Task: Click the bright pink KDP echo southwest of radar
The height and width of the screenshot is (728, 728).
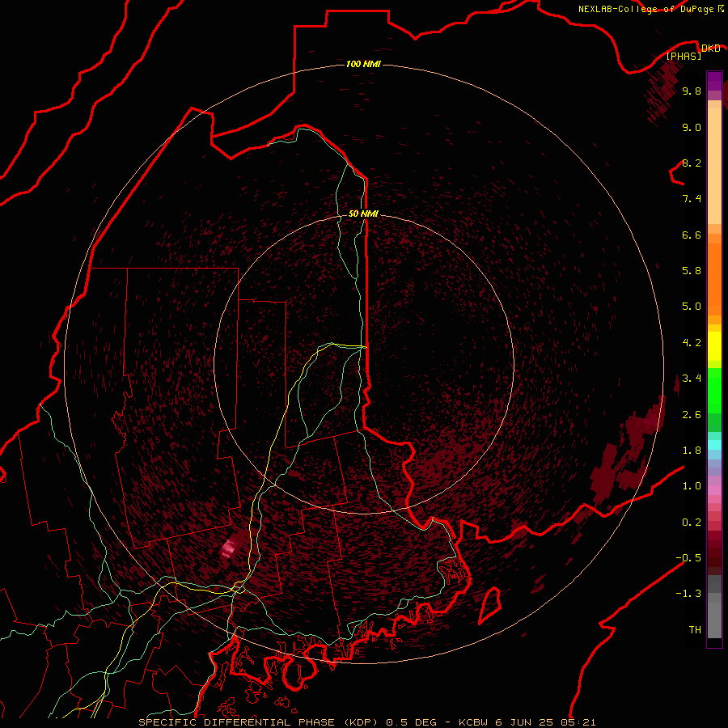Action: click(230, 547)
